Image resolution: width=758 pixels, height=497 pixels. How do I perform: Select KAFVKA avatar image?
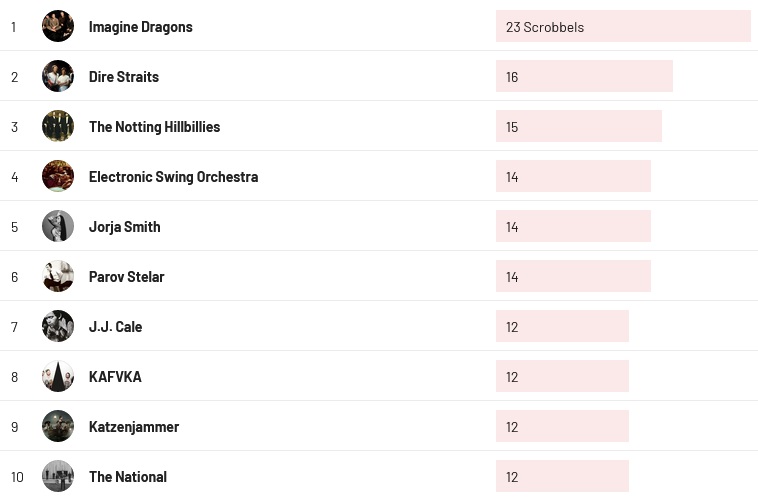pyautogui.click(x=58, y=376)
